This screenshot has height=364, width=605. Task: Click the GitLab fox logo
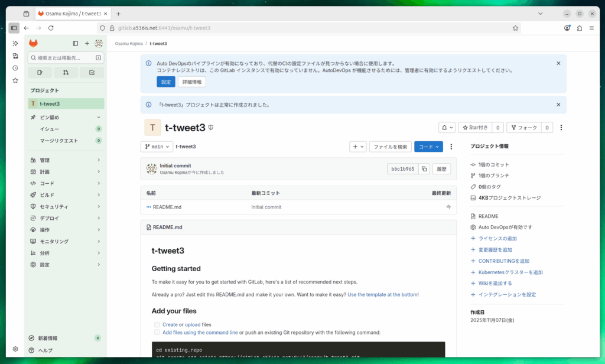click(x=34, y=43)
